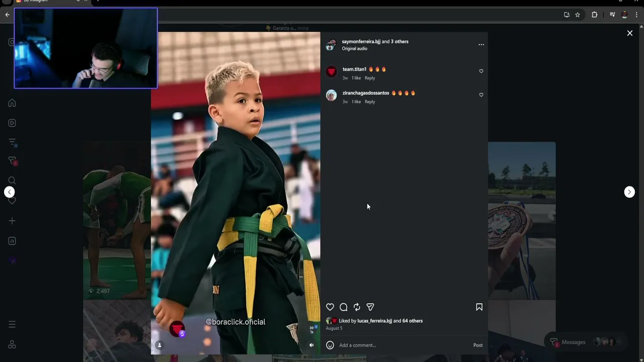Open the ziranchagasdossantos username in comments
644x362 pixels.
click(x=366, y=93)
